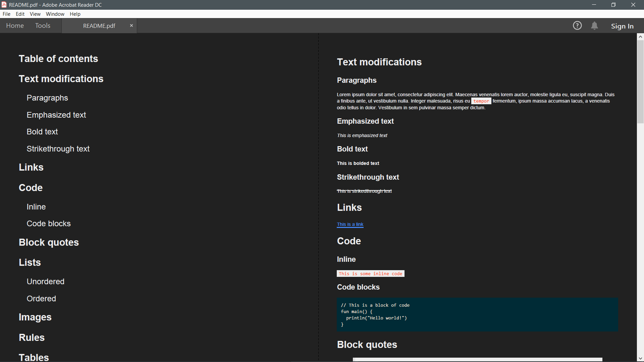Open the View menu
This screenshot has width=644, height=362.
(35, 14)
